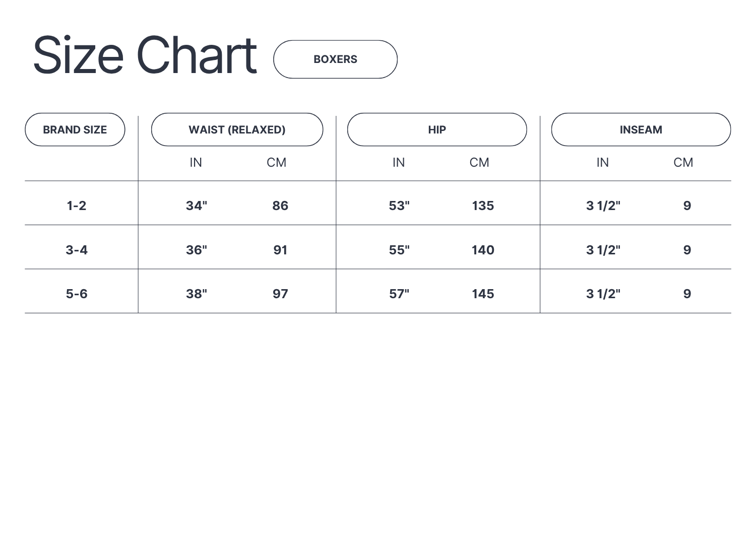Select brand size 5-6 row label

coord(77,294)
